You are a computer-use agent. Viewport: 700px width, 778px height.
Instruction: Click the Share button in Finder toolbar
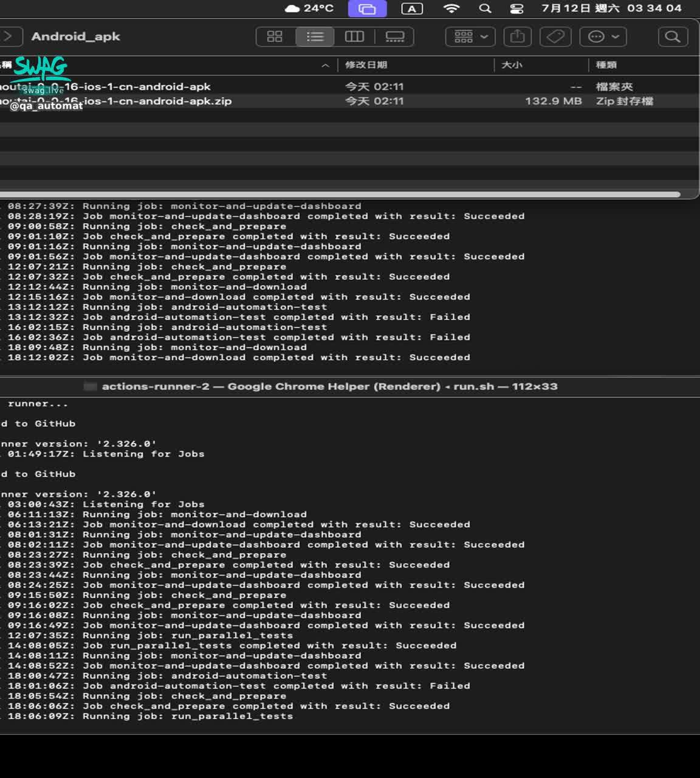pyautogui.click(x=517, y=36)
